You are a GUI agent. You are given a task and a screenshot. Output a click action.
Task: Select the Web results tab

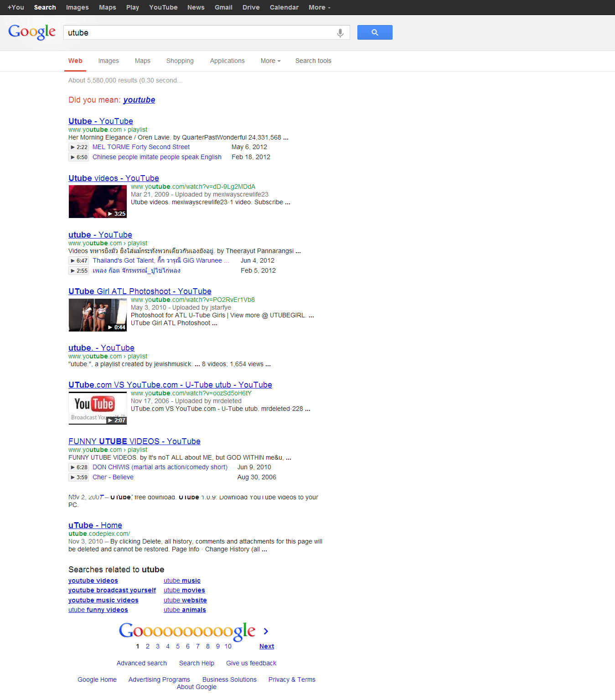point(75,61)
